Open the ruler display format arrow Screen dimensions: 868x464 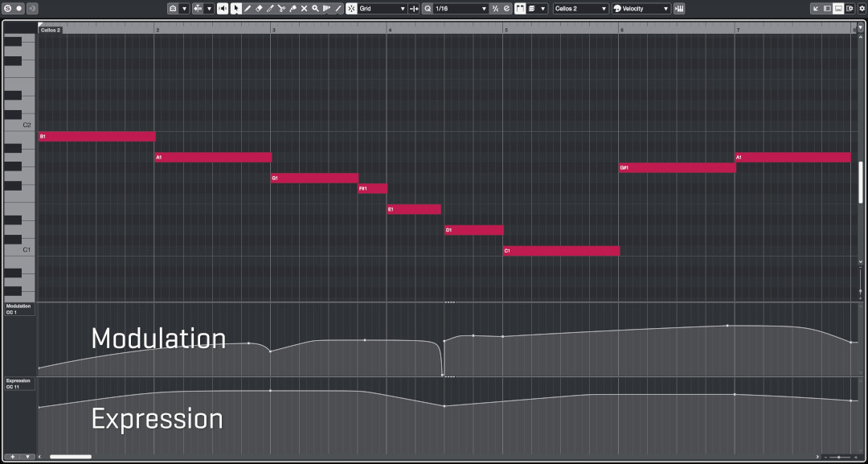[x=860, y=27]
